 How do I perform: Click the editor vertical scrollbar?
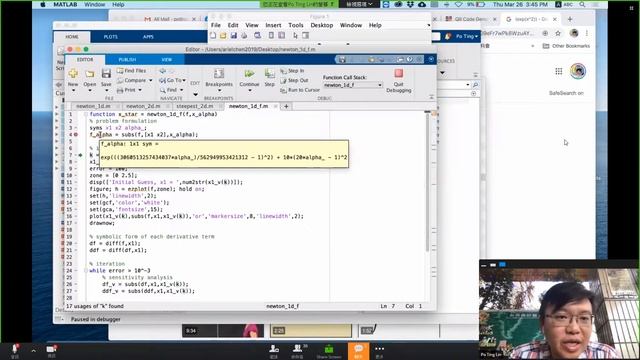tap(427, 182)
